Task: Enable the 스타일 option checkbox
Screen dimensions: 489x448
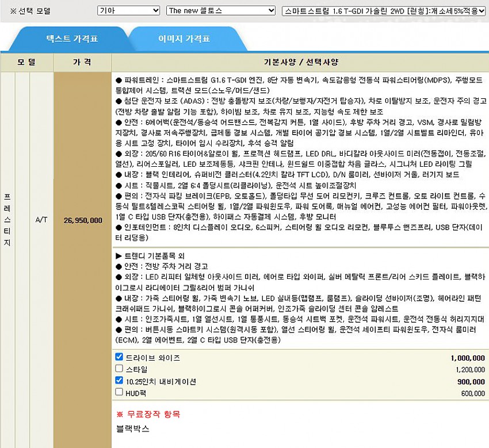Action: coord(119,369)
